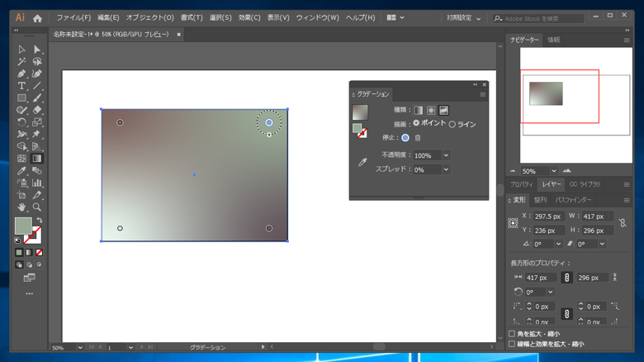
Task: Choose the Lasso tool
Action: click(x=37, y=62)
